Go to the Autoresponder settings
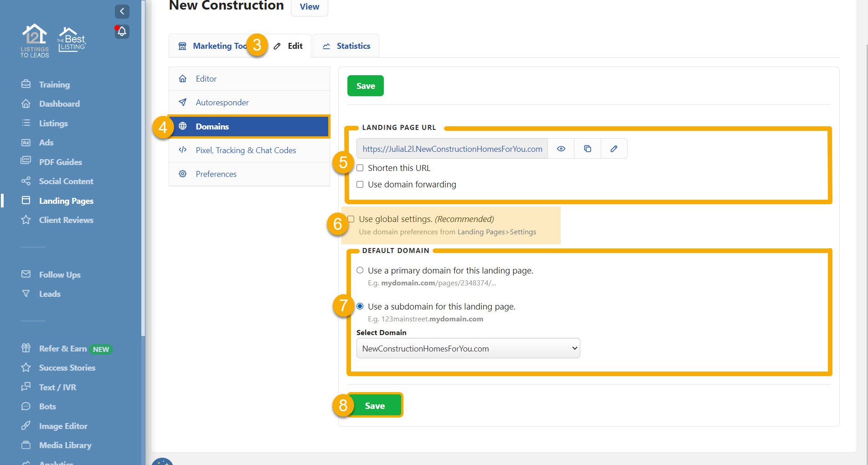Viewport: 868px width, 465px height. (222, 102)
